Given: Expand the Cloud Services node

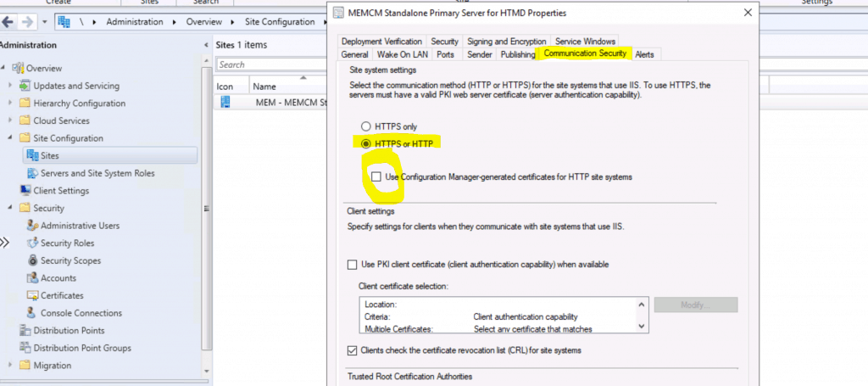Looking at the screenshot, I should [x=10, y=120].
